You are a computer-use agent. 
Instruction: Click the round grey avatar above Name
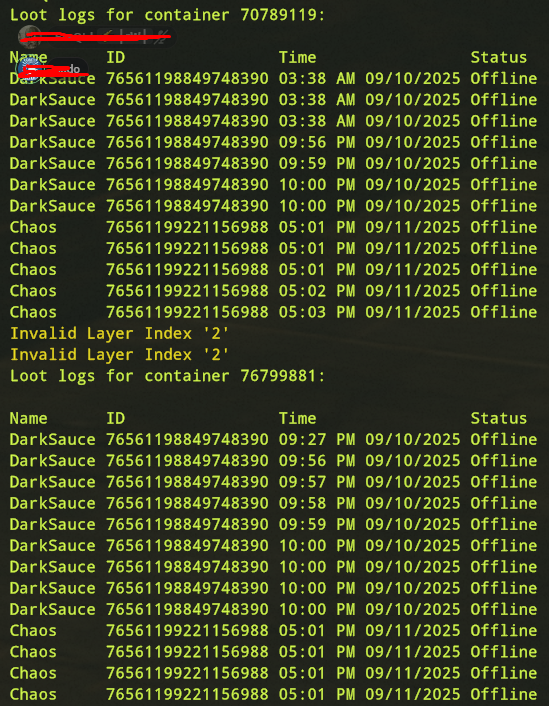coord(29,36)
